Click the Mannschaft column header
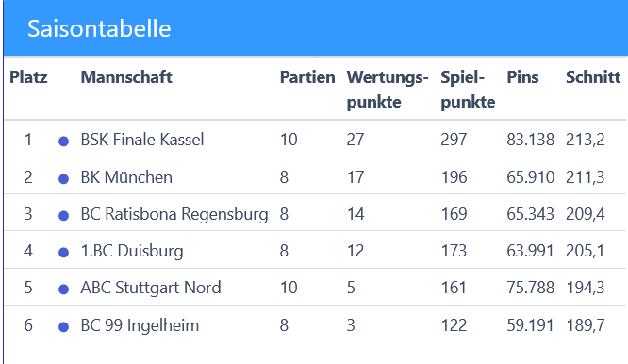The height and width of the screenshot is (364, 628). (126, 77)
